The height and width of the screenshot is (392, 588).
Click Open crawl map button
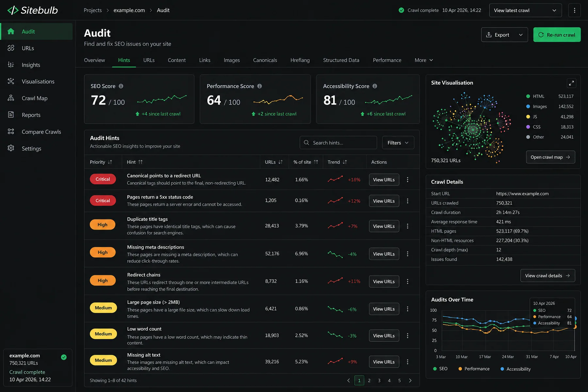click(x=550, y=157)
